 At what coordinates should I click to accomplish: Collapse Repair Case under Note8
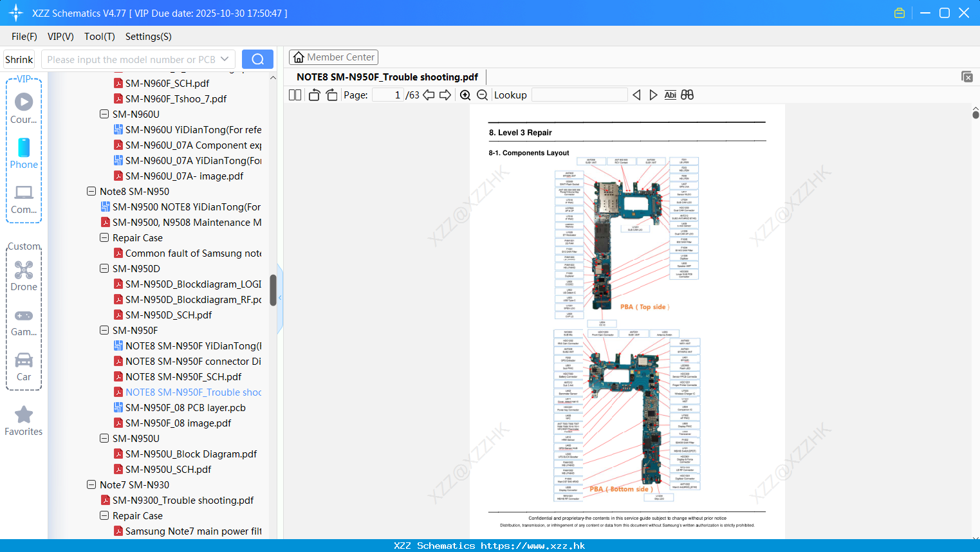(x=104, y=237)
